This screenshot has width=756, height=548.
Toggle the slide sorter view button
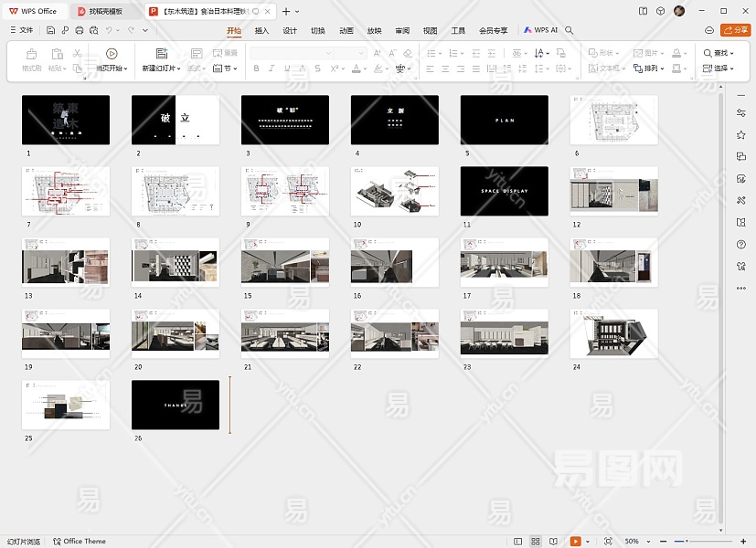536,542
